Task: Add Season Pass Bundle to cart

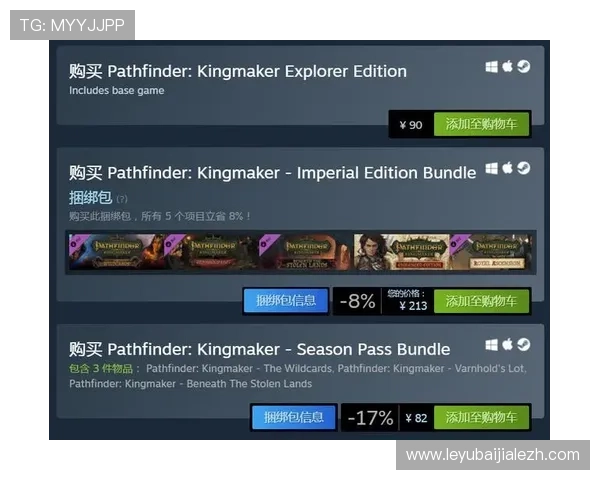Action: [481, 417]
